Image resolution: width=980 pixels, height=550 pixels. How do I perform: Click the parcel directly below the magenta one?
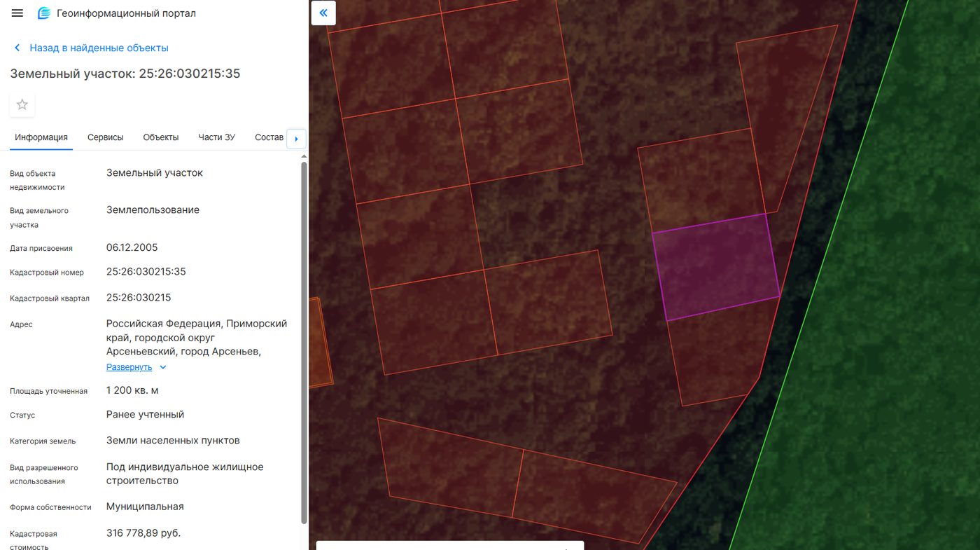tap(721, 350)
